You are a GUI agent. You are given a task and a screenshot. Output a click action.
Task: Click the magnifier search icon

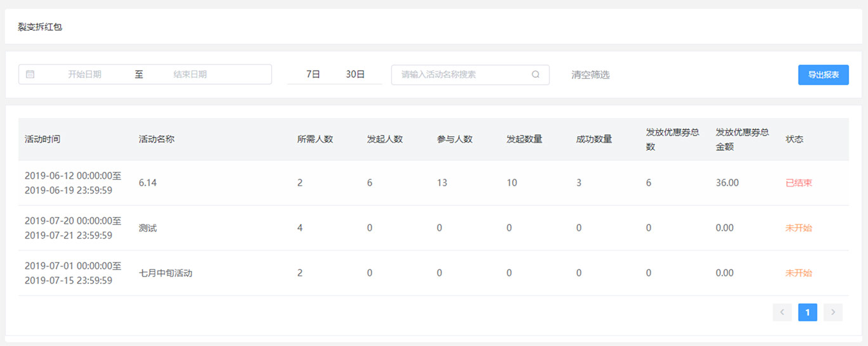click(x=536, y=74)
